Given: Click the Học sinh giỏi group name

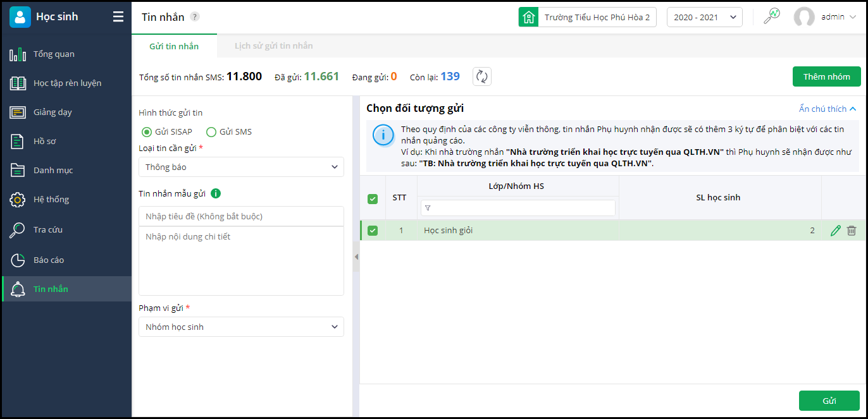Looking at the screenshot, I should (448, 231).
